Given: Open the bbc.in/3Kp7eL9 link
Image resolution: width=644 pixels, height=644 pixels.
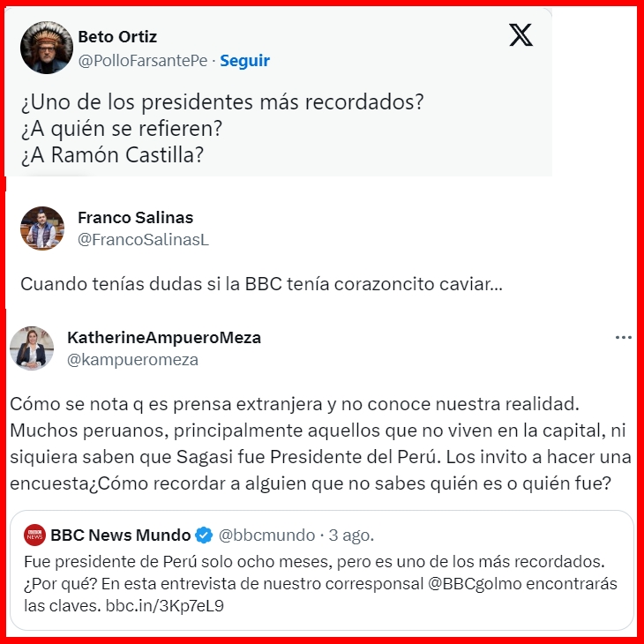Looking at the screenshot, I should [164, 606].
